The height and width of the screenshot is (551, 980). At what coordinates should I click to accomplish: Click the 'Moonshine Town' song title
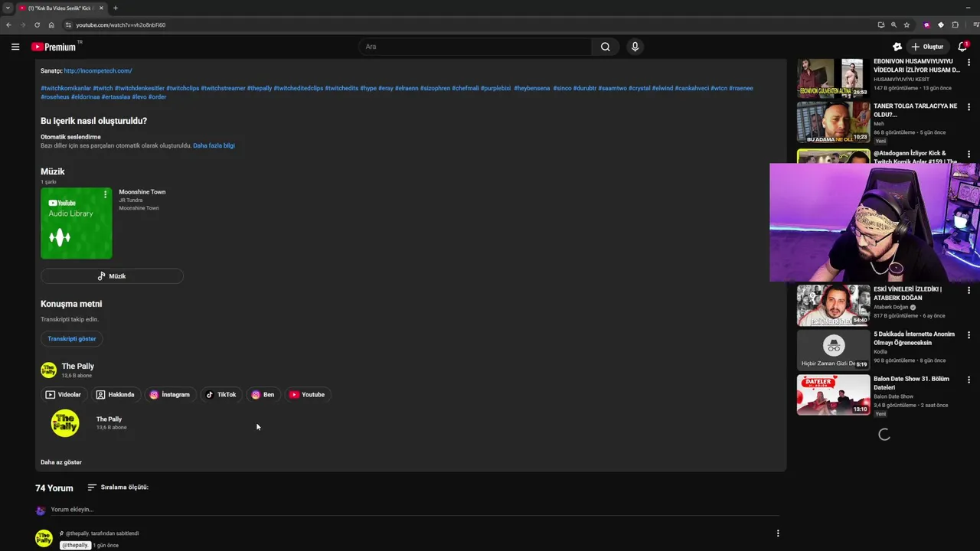click(142, 192)
